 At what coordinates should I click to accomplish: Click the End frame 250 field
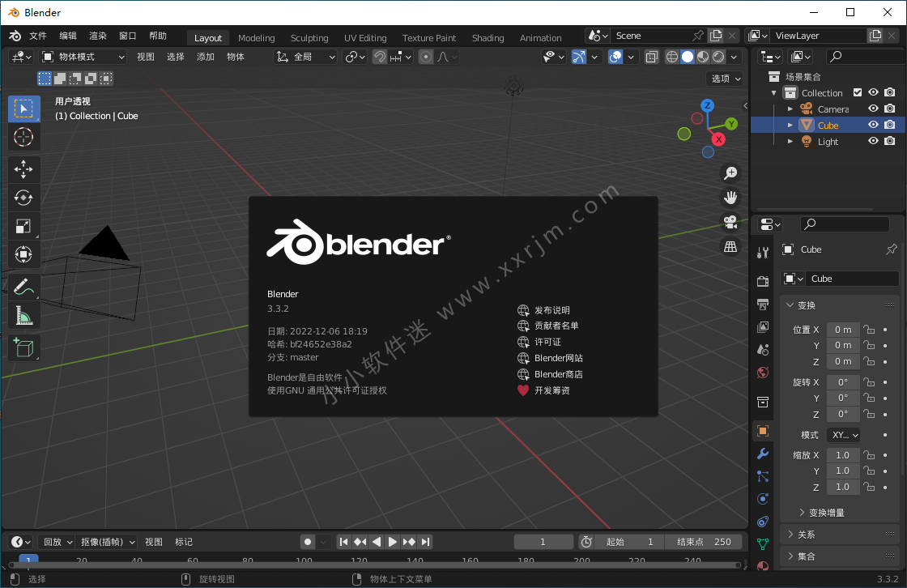[704, 543]
